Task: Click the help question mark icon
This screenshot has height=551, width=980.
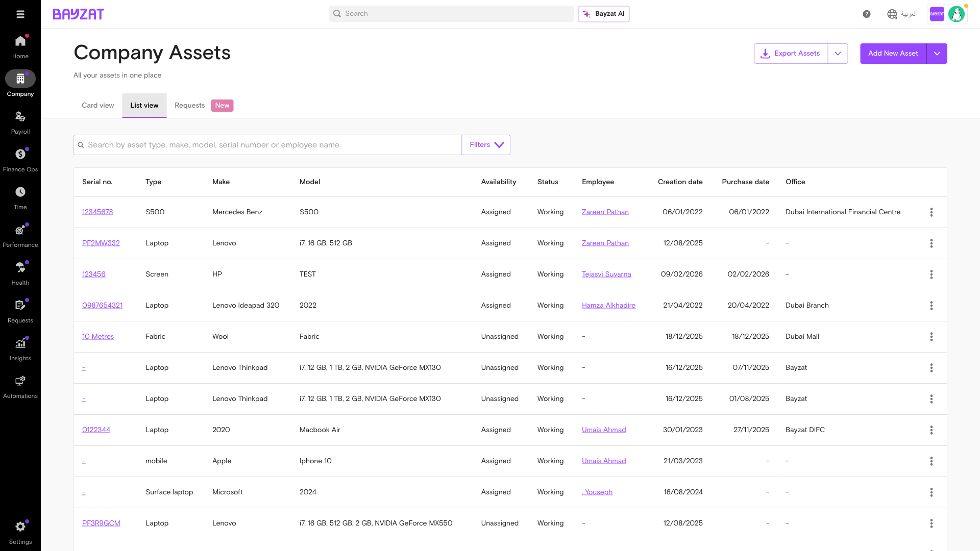Action: 867,14
